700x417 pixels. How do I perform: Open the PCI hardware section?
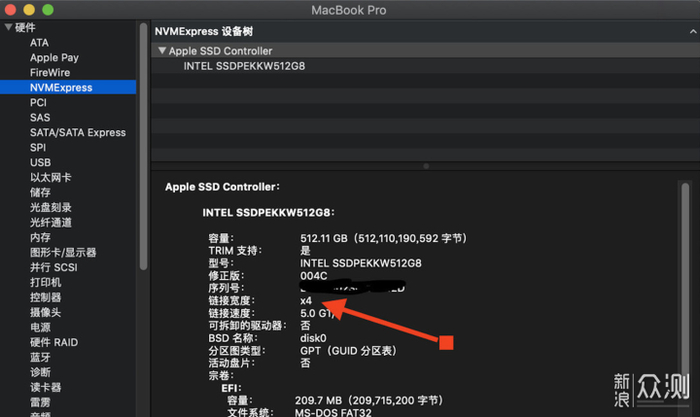click(x=38, y=103)
